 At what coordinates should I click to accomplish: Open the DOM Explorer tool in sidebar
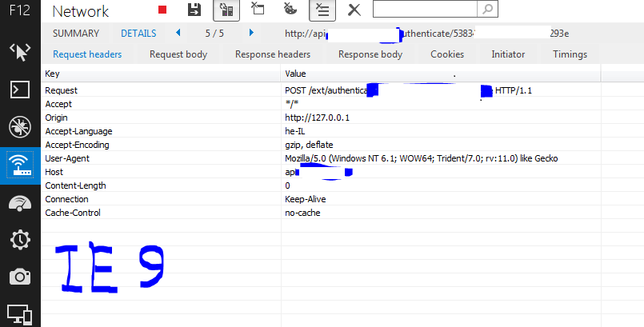click(20, 53)
